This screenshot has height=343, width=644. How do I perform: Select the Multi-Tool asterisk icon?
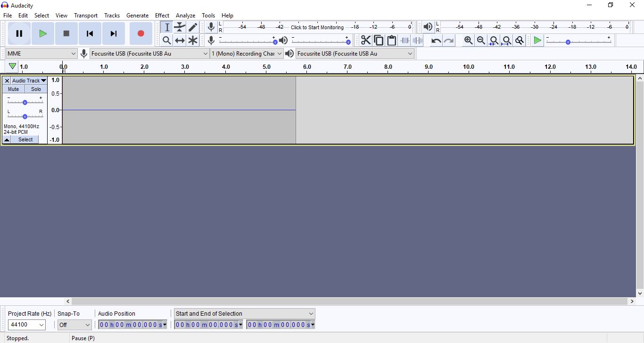point(193,41)
